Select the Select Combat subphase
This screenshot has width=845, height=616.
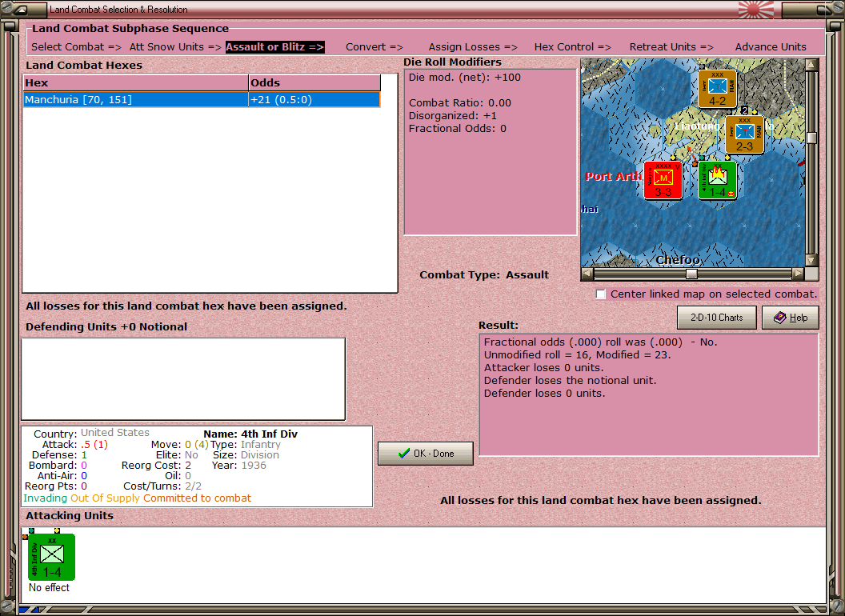tap(77, 47)
